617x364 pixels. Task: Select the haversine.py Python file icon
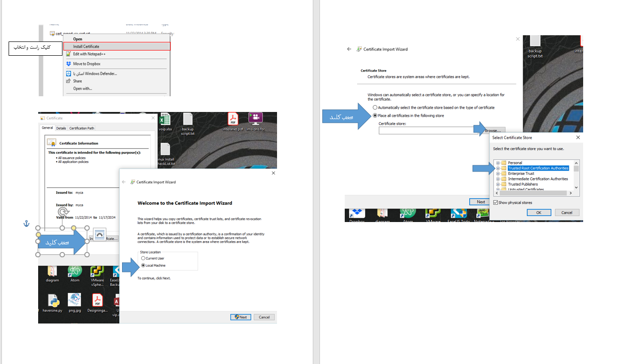click(x=53, y=301)
